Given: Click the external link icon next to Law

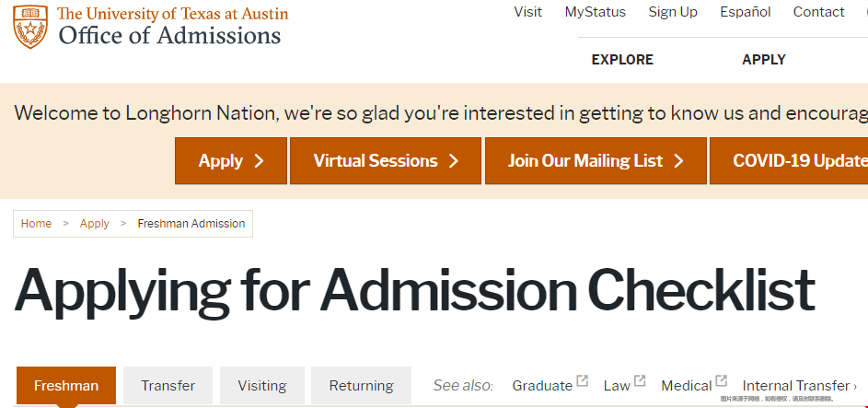Looking at the screenshot, I should 640,381.
